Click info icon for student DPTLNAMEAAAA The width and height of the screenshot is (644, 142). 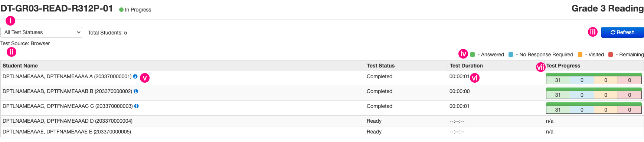[135, 76]
